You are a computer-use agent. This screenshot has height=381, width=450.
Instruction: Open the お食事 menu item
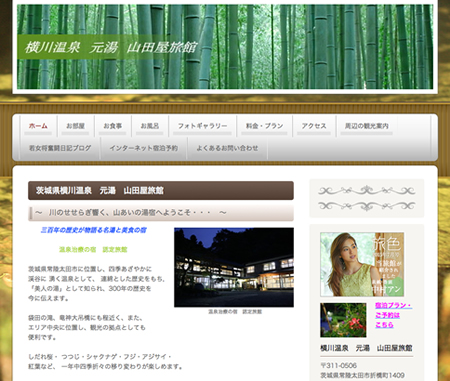113,126
